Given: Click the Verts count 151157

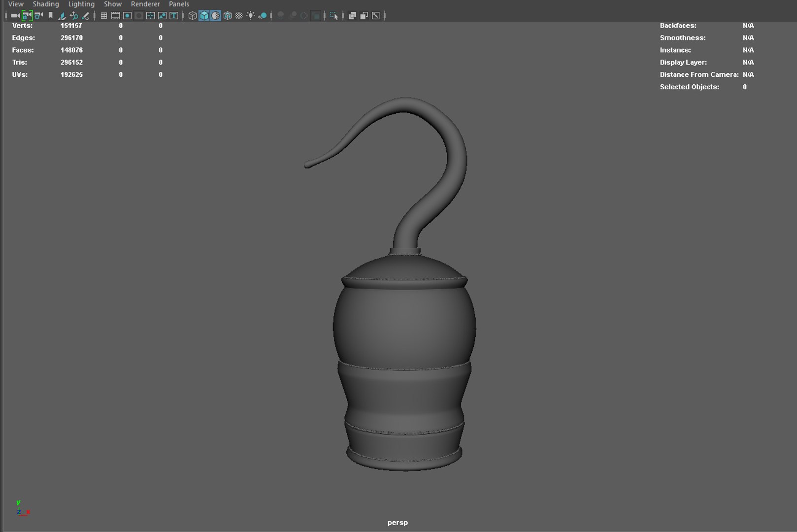Looking at the screenshot, I should click(71, 26).
